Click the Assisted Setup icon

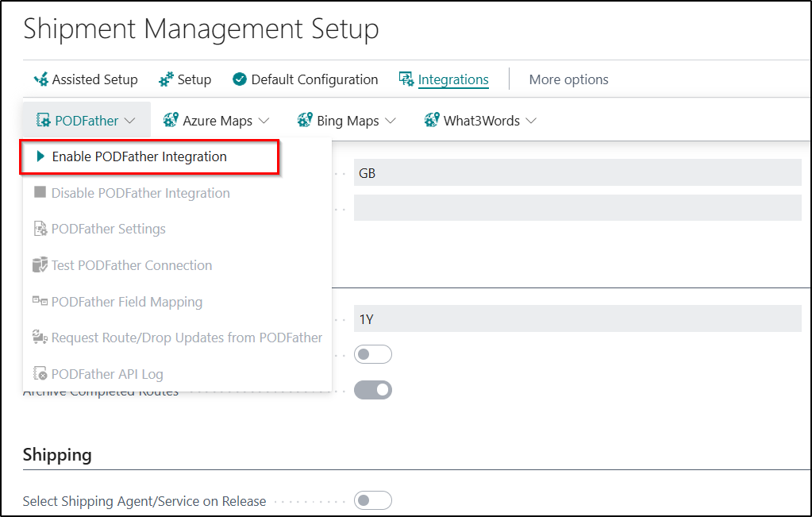41,79
